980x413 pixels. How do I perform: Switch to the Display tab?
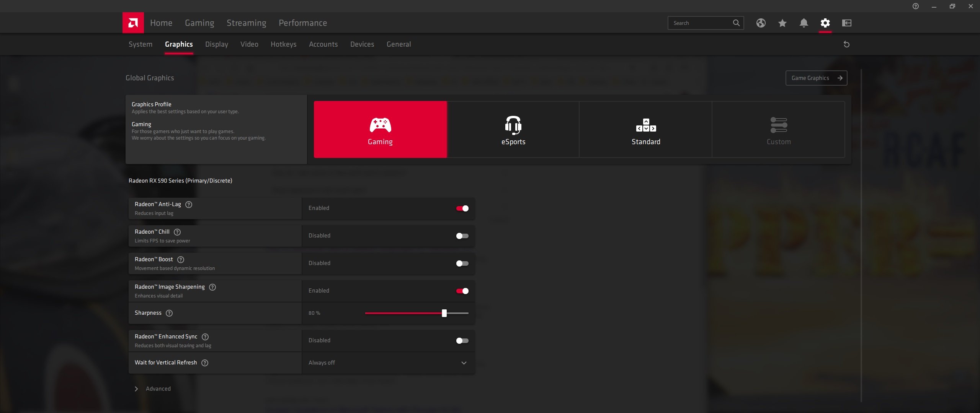217,44
